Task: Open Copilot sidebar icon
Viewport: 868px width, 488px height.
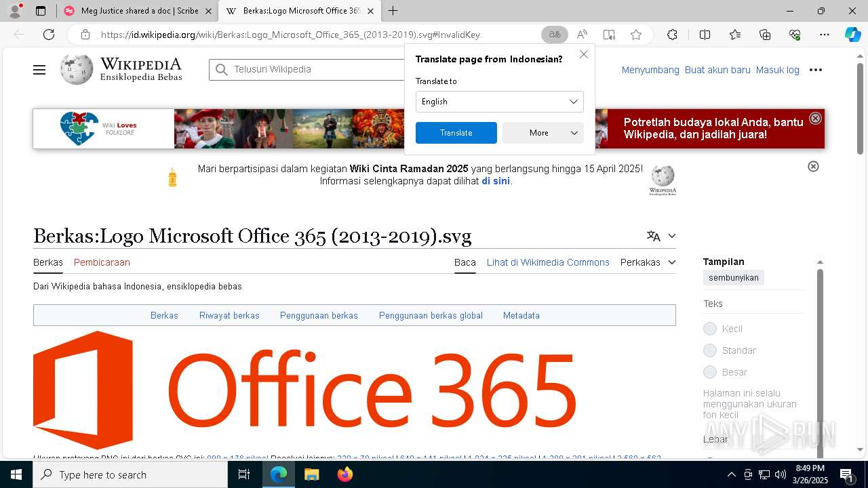Action: [x=852, y=35]
